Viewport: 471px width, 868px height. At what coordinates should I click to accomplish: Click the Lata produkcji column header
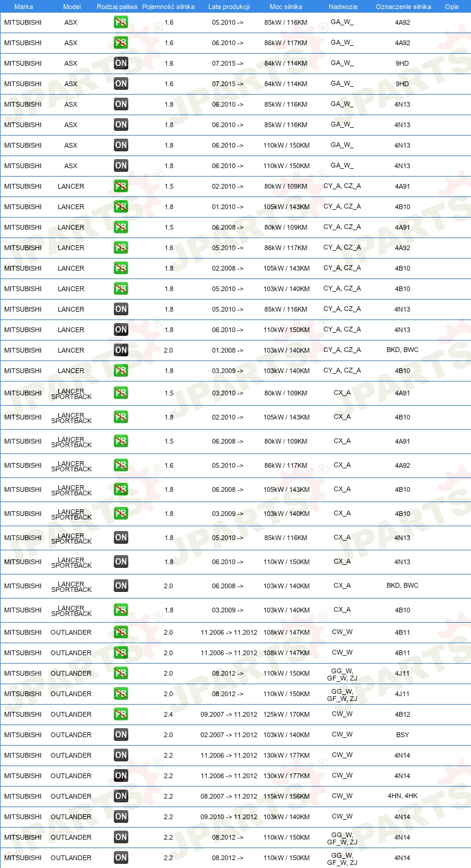[x=229, y=7]
